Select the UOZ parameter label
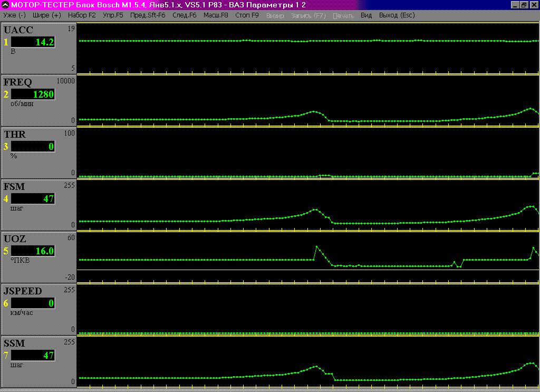Screen dimensions: 540x392 [15, 238]
